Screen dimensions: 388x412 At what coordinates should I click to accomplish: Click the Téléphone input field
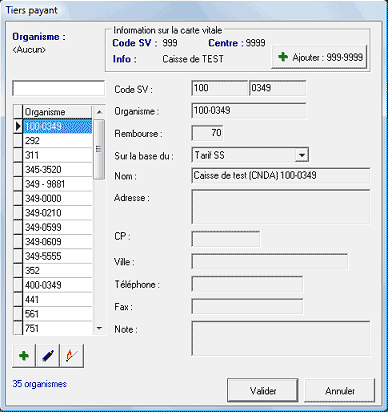247,284
